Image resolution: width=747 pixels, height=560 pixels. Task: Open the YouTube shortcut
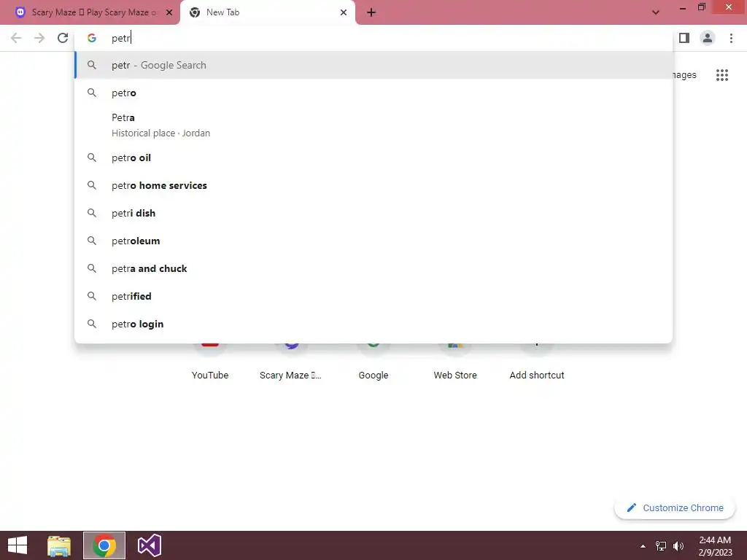pos(210,361)
